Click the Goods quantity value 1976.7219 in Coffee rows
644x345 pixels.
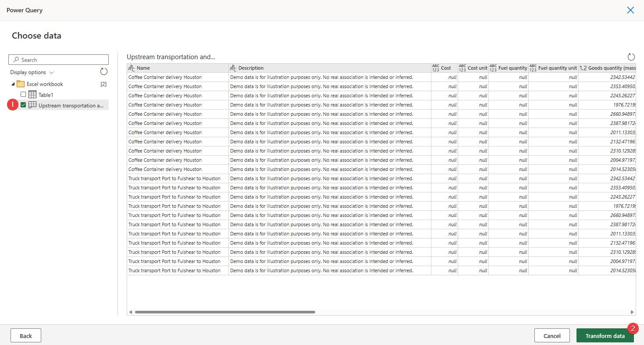click(607, 105)
